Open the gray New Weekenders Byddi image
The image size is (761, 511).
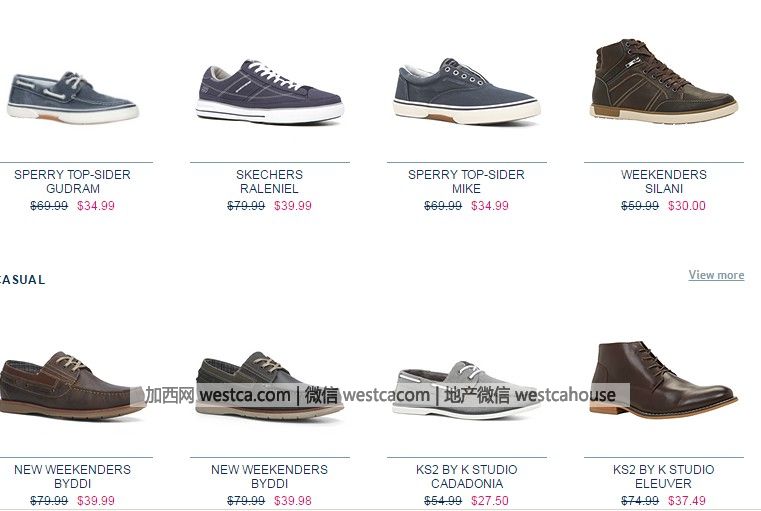pos(270,385)
